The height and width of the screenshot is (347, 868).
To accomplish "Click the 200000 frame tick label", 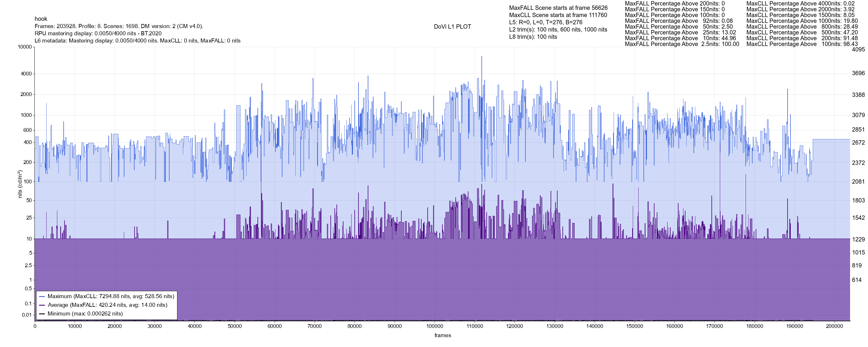I will [834, 326].
